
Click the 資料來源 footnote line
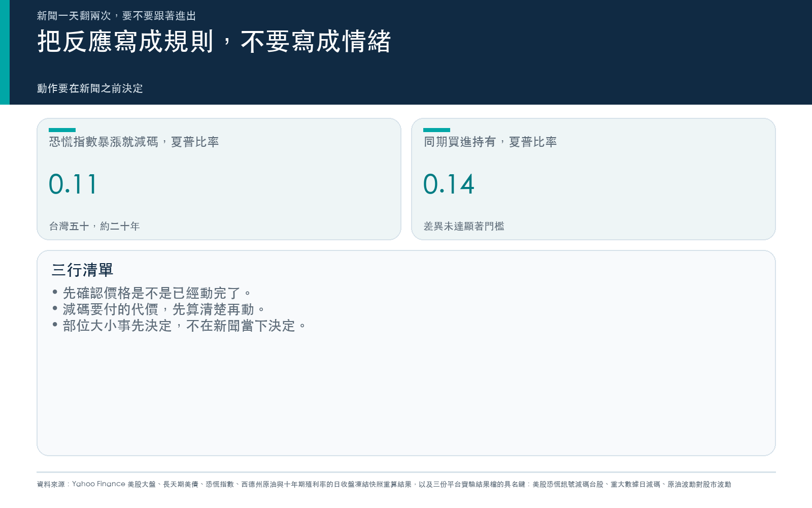[384, 484]
